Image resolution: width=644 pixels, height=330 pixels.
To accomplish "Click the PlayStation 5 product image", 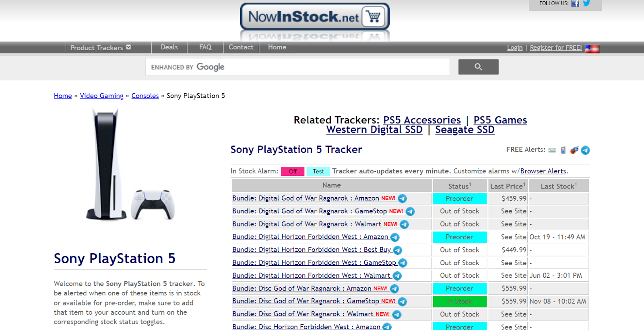I will 130,165.
